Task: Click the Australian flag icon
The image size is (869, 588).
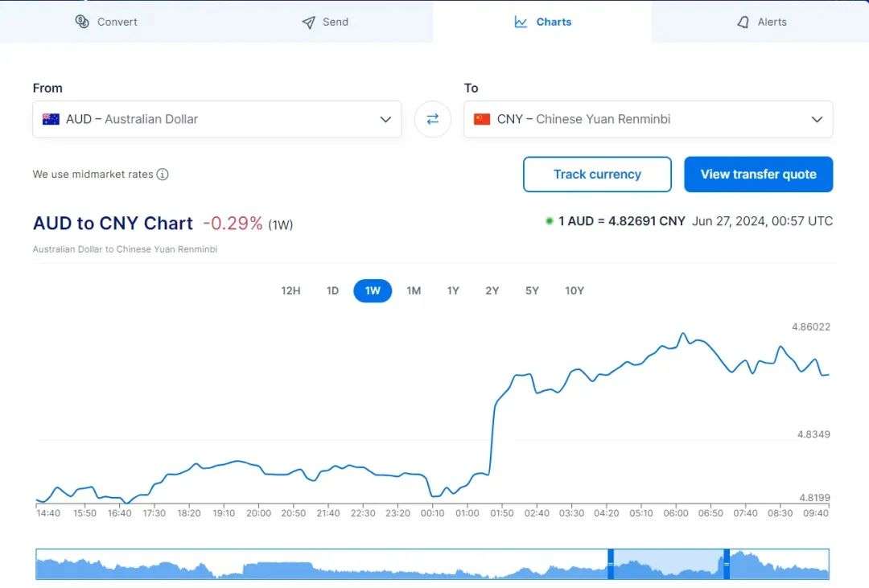Action: (x=51, y=119)
